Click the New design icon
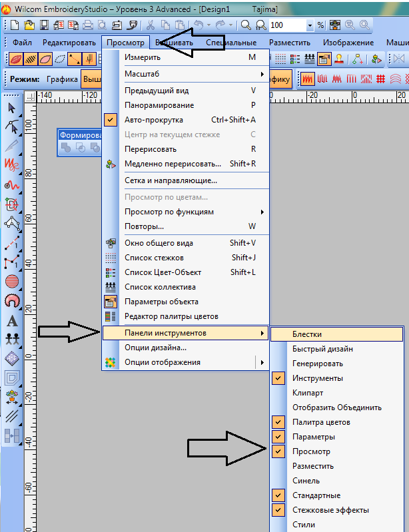The width and height of the screenshot is (409, 532). 15,25
